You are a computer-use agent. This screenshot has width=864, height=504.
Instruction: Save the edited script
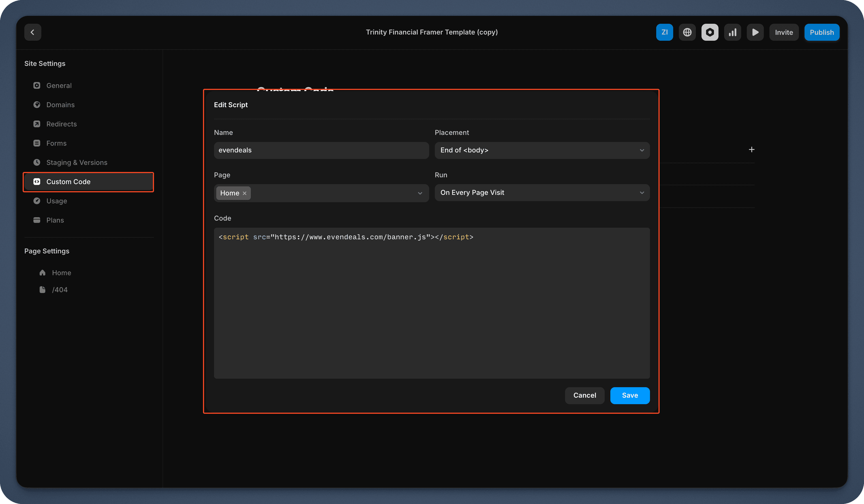pyautogui.click(x=630, y=395)
